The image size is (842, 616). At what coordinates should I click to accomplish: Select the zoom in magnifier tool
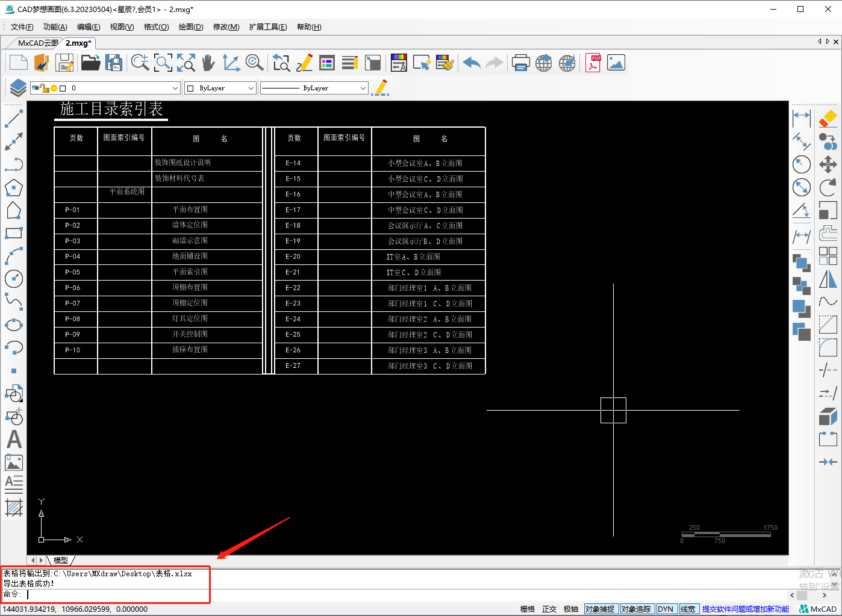coord(140,63)
